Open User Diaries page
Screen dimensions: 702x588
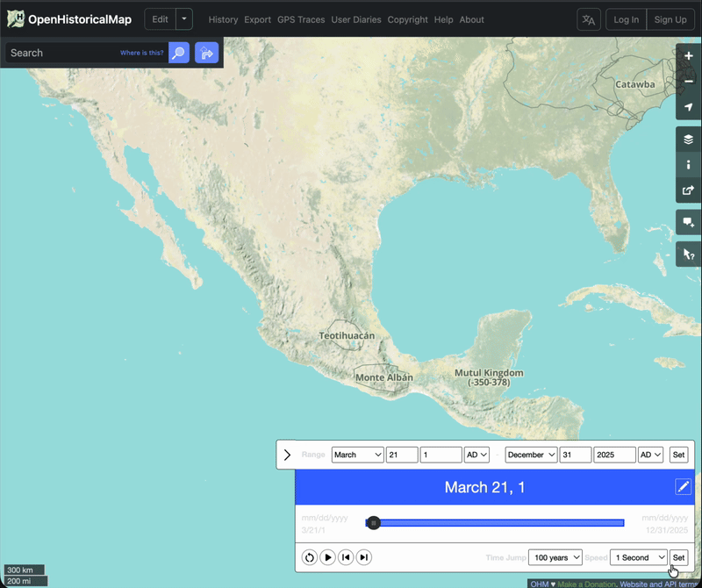(356, 19)
